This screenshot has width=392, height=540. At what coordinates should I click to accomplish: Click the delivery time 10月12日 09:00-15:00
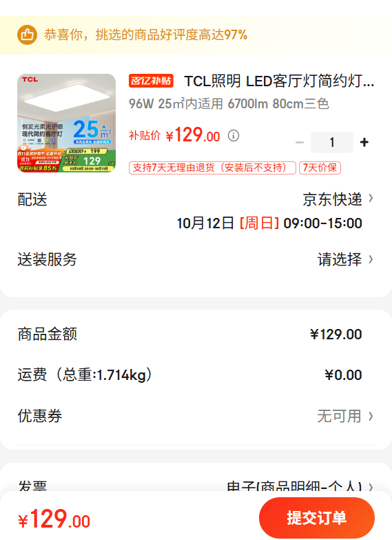tap(269, 223)
